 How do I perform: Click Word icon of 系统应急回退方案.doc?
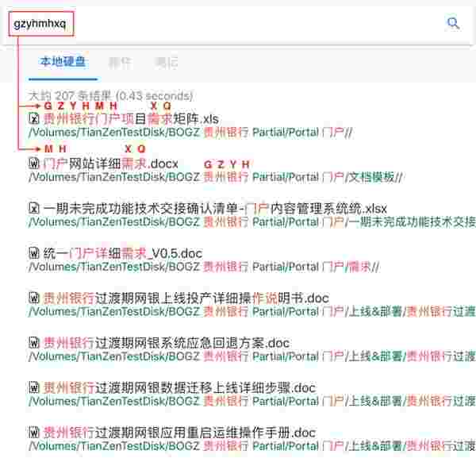(34, 343)
